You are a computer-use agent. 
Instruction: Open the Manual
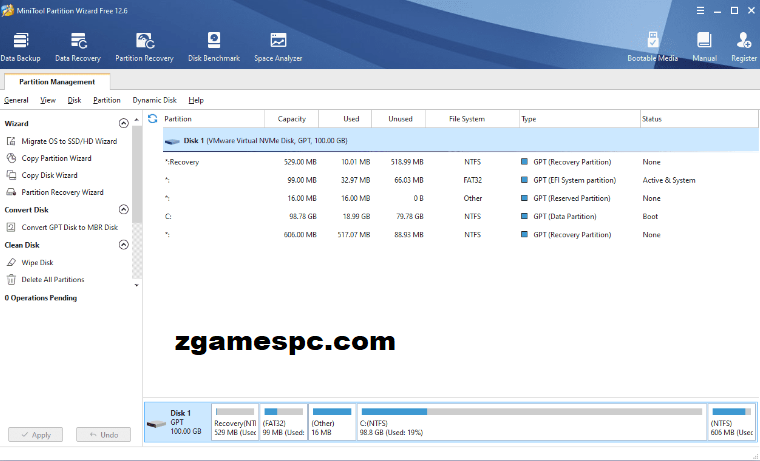coord(704,47)
